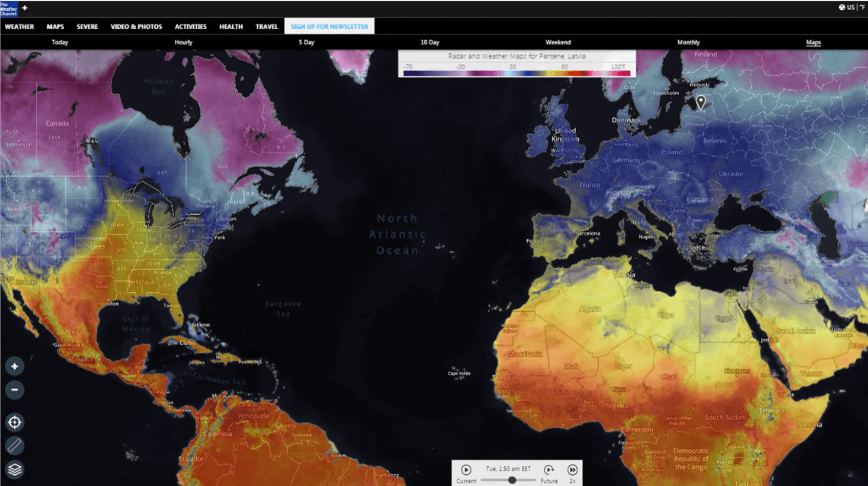Select the Maps tab

pyautogui.click(x=813, y=42)
